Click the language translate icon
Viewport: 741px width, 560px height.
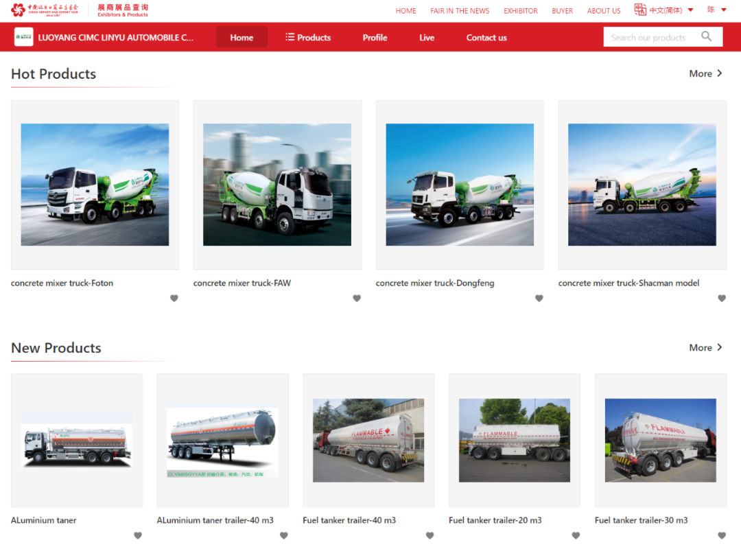click(x=640, y=10)
